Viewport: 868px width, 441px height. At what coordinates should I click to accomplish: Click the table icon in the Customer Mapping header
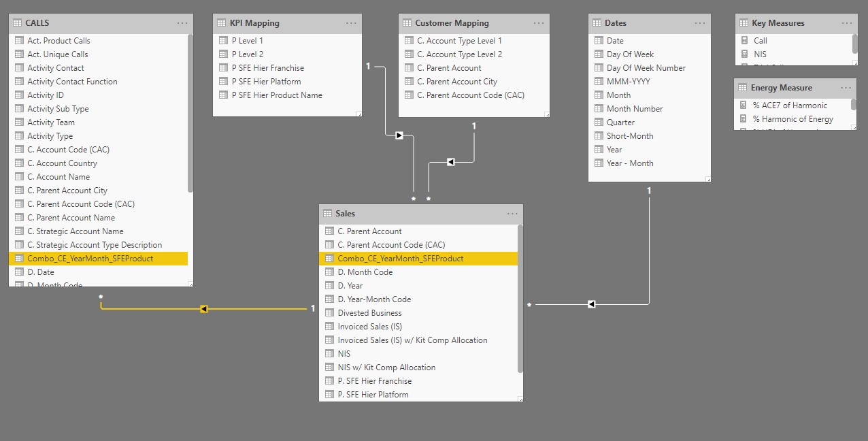point(407,23)
